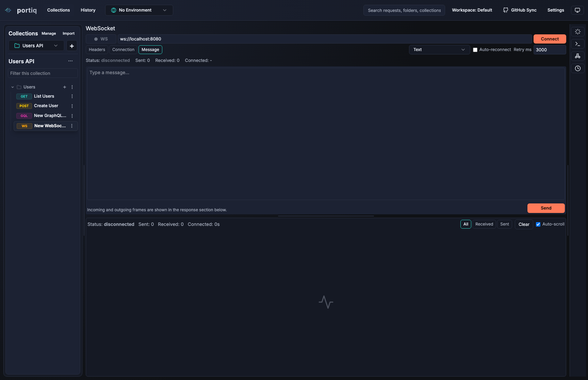The image size is (588, 380).
Task: Click the Type a message text area
Action: [326, 134]
